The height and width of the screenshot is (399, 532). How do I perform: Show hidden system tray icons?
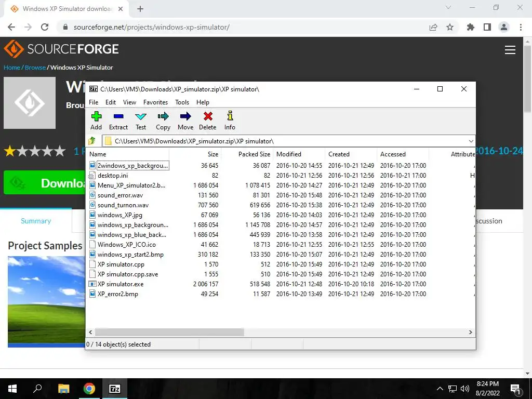pyautogui.click(x=440, y=389)
